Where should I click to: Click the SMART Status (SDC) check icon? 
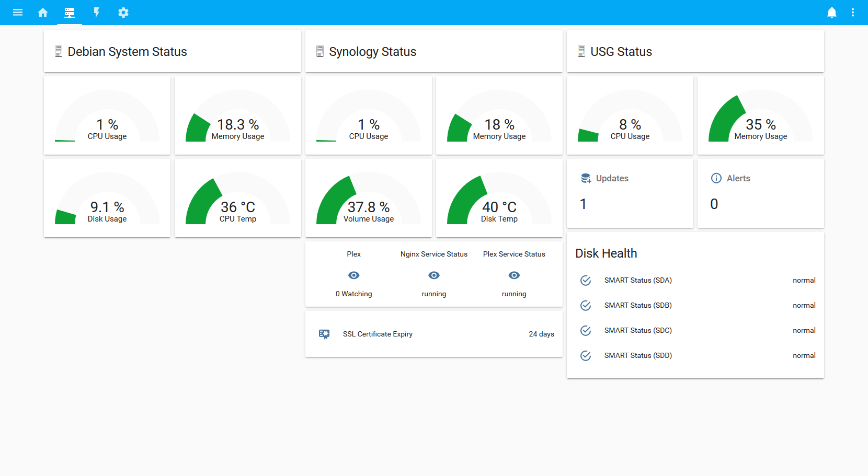point(586,331)
